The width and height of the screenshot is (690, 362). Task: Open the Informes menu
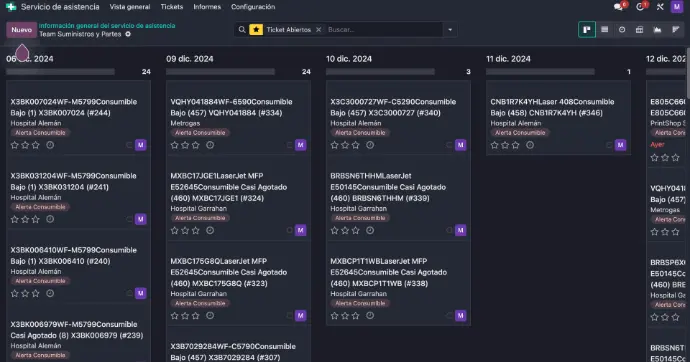click(207, 7)
